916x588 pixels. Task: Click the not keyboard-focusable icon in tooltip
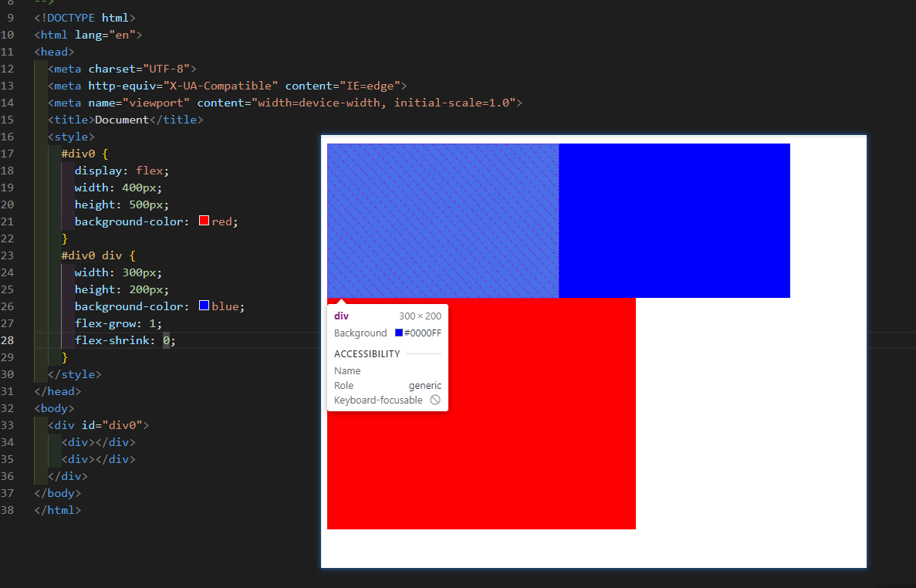(x=435, y=400)
